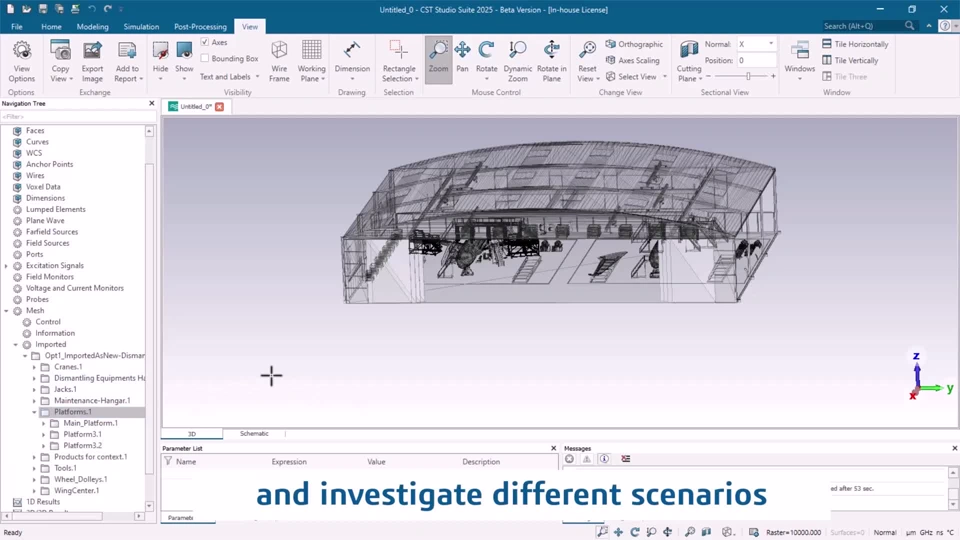960x540 pixels.
Task: Select the Rotate tool
Action: (487, 59)
